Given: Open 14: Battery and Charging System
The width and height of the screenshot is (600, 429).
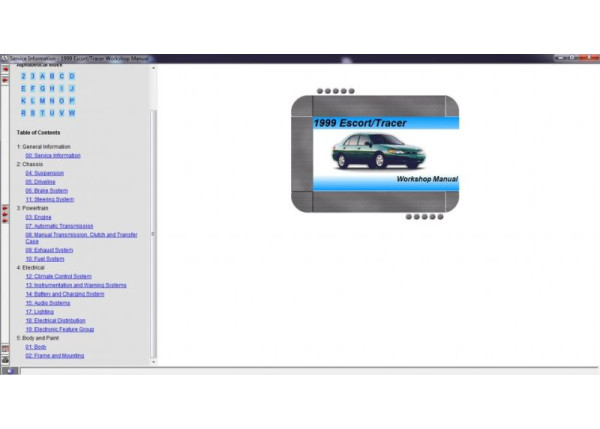Looking at the screenshot, I should click(x=65, y=294).
